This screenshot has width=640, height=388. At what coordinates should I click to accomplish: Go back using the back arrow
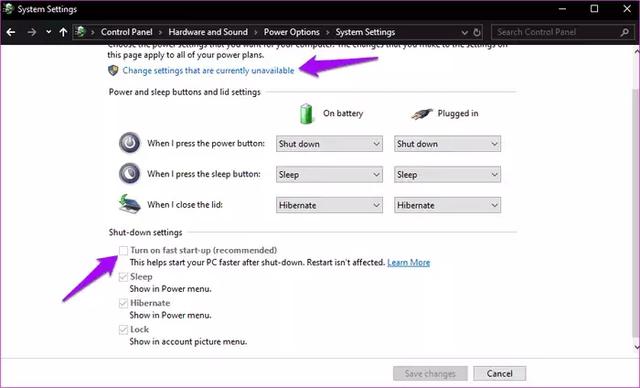point(11,32)
